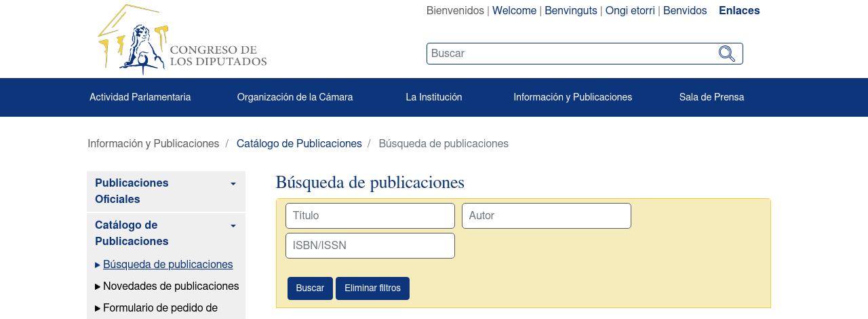Collapse Catálogo de Publicaciones sidebar arrow
Image resolution: width=868 pixels, height=319 pixels.
click(x=233, y=226)
